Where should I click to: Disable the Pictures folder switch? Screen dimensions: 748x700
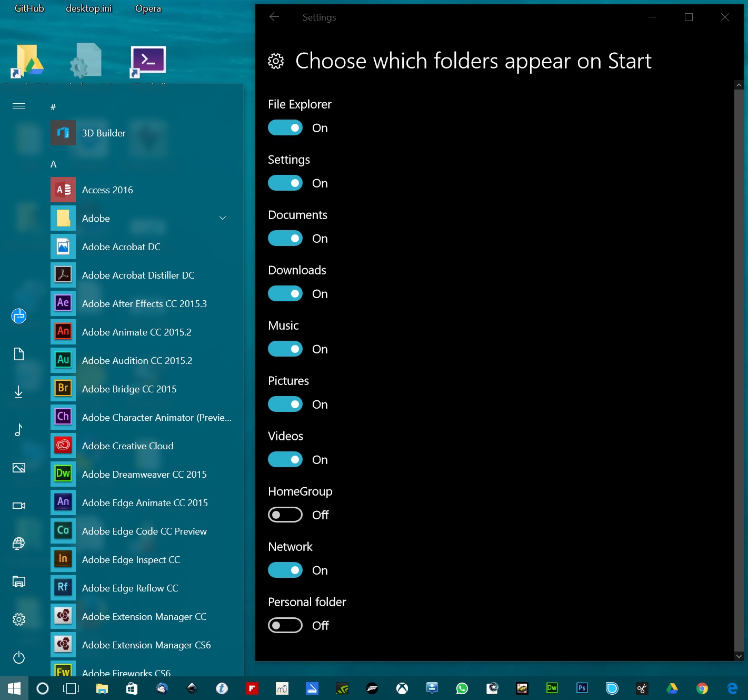[285, 405]
